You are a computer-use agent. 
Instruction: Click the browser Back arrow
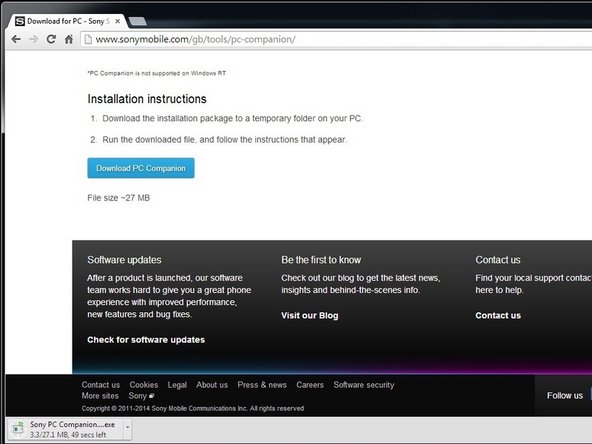coord(16,39)
